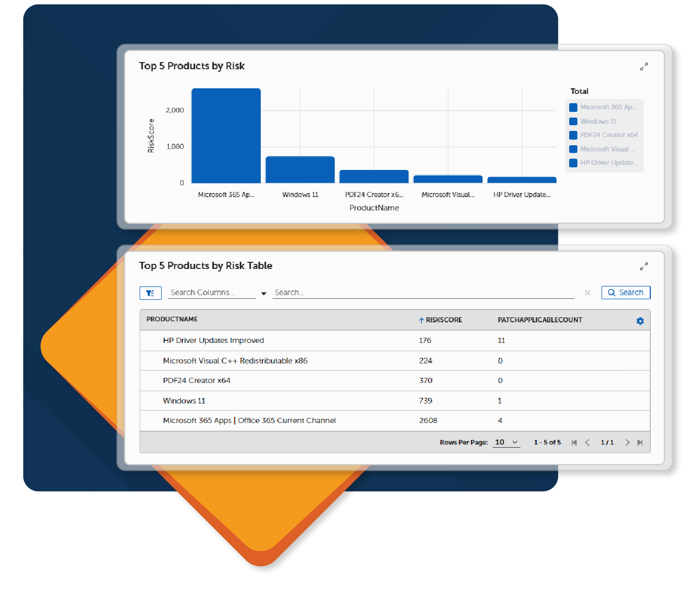Select Microsoft Visual C++ Redistributable x86 row
Screen dimensions: 698x616
[x=395, y=361]
